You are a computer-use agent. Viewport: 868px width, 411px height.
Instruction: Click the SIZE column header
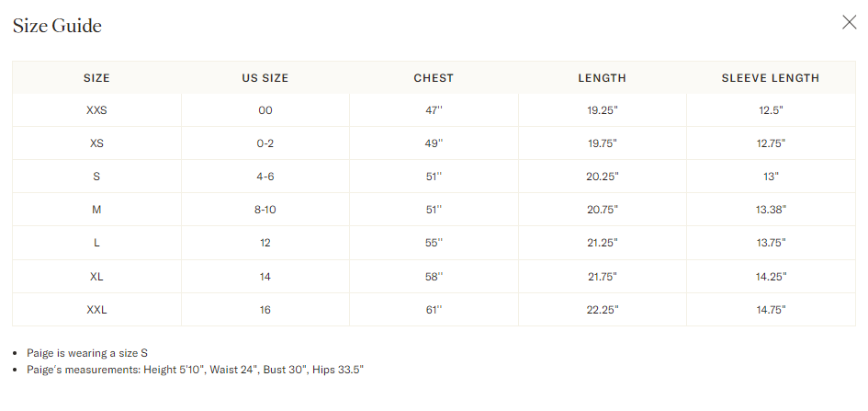point(96,78)
